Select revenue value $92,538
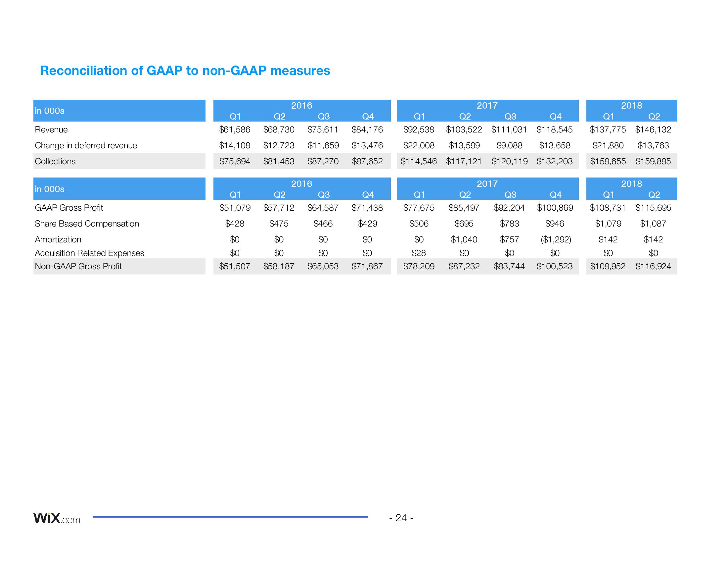 [419, 129]
